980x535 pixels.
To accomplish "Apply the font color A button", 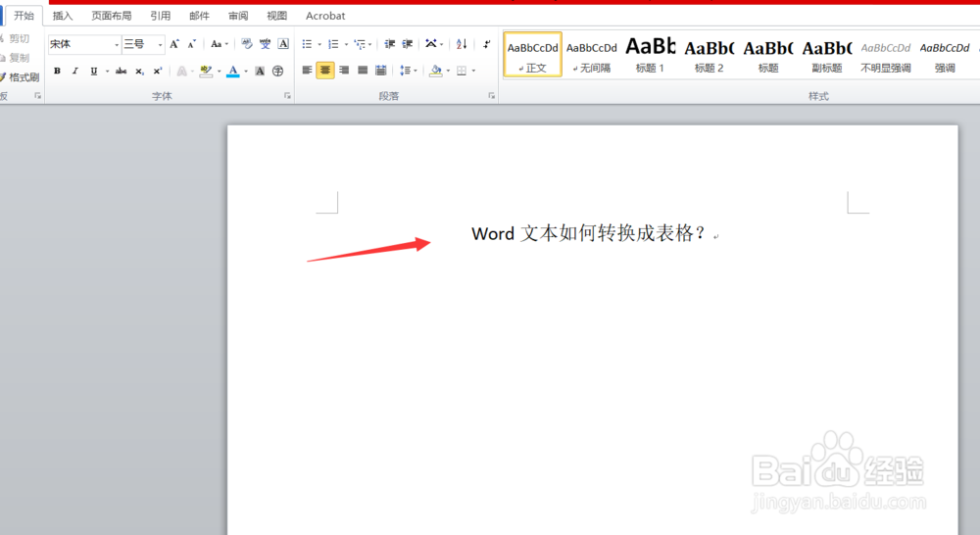I will 233,71.
